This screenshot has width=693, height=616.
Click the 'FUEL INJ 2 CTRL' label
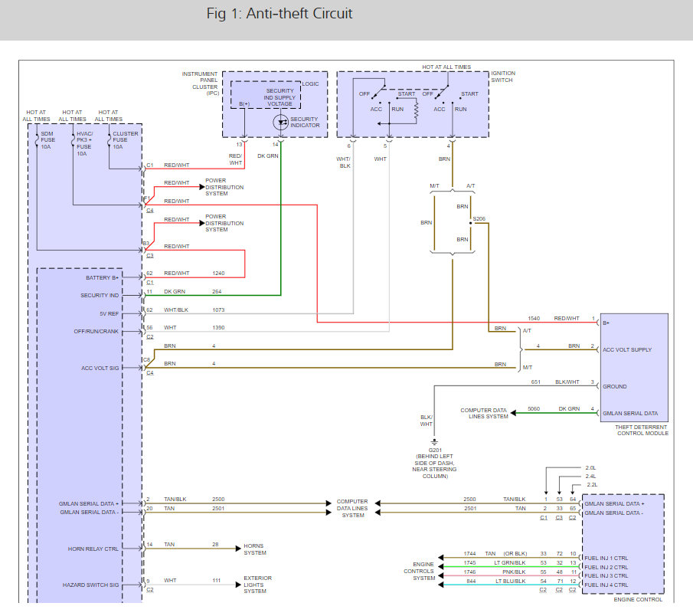606,567
